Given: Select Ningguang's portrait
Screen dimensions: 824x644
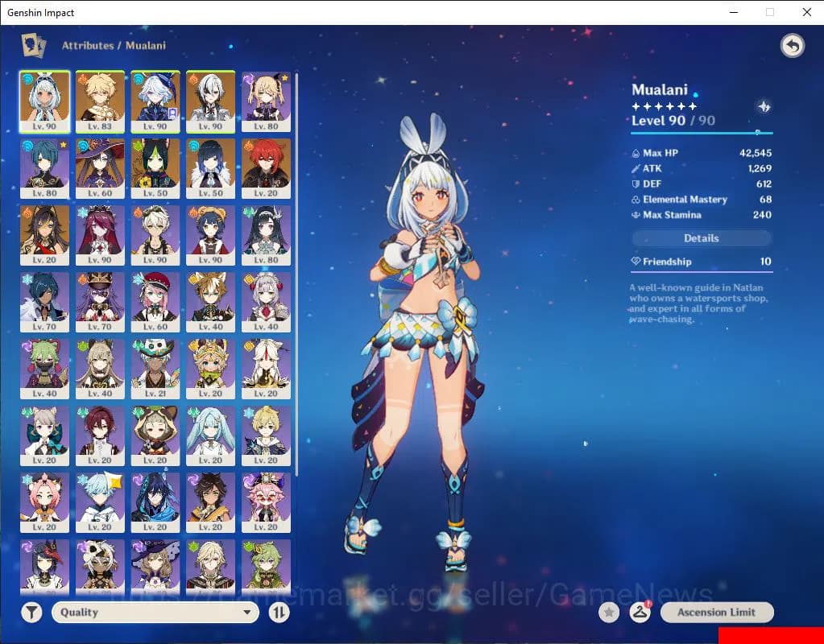Looking at the screenshot, I should tap(266, 369).
